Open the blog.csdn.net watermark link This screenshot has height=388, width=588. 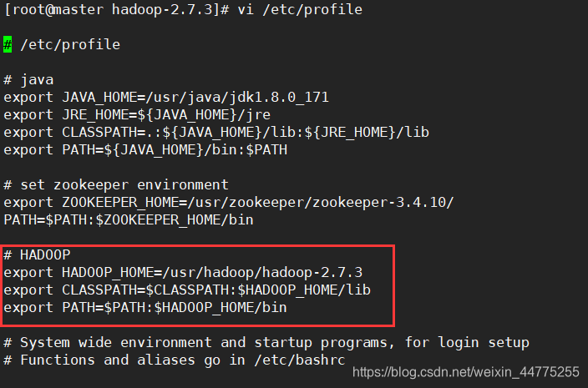[x=466, y=372]
